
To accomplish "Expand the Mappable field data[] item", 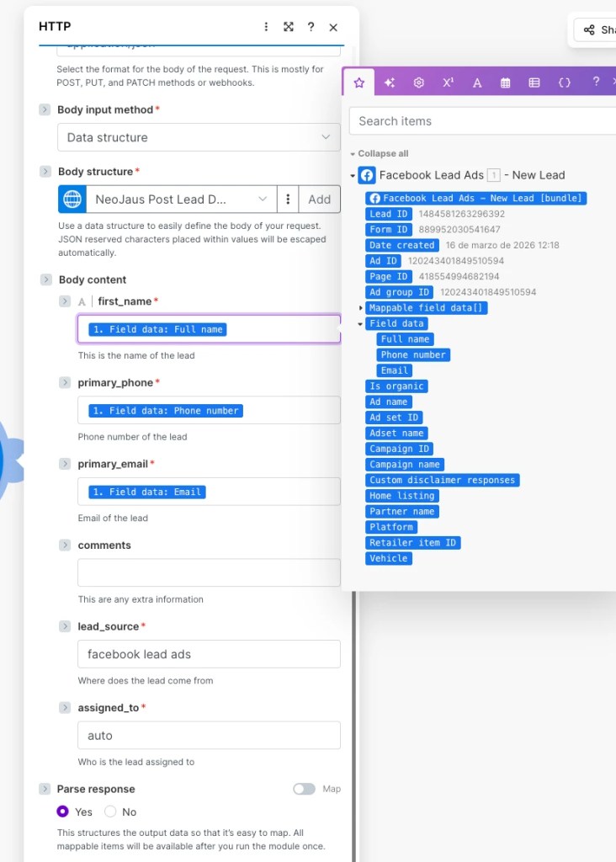I will tap(362, 308).
